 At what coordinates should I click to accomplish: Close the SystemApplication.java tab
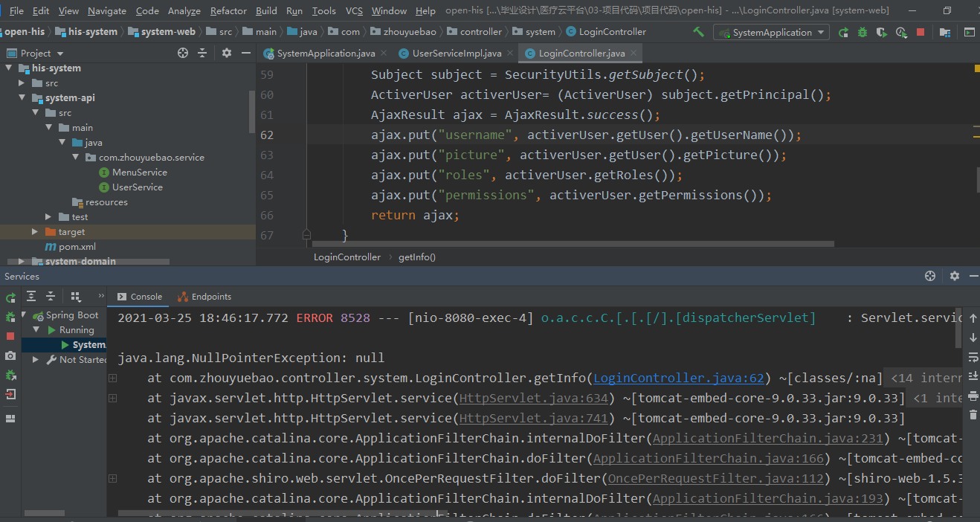coord(384,54)
